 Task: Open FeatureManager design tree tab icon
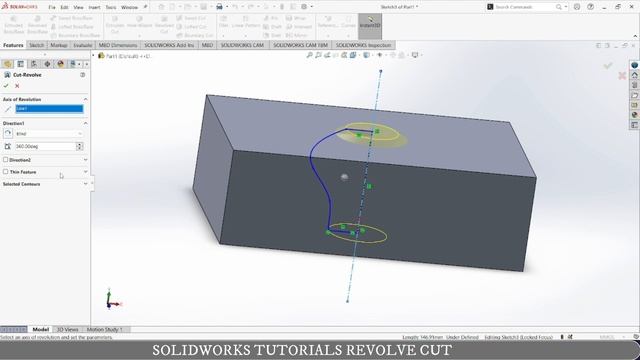coord(7,64)
